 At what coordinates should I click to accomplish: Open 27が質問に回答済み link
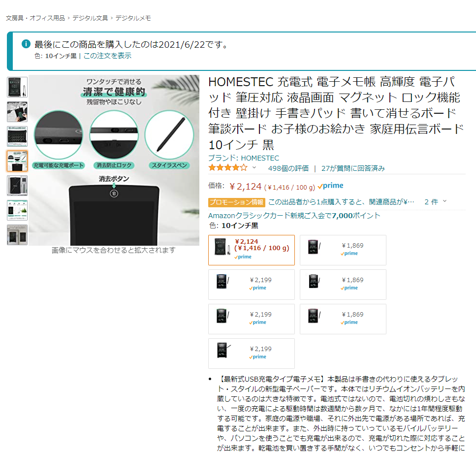point(353,168)
